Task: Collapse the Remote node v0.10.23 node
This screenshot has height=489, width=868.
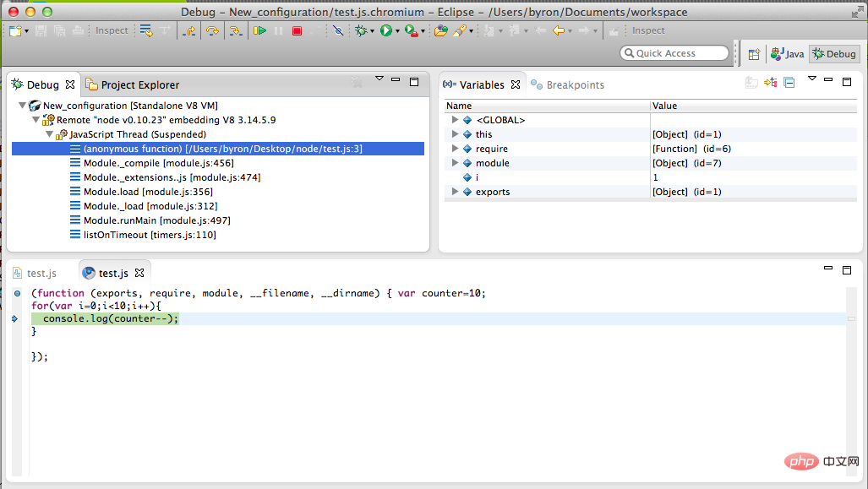Action: pos(36,119)
